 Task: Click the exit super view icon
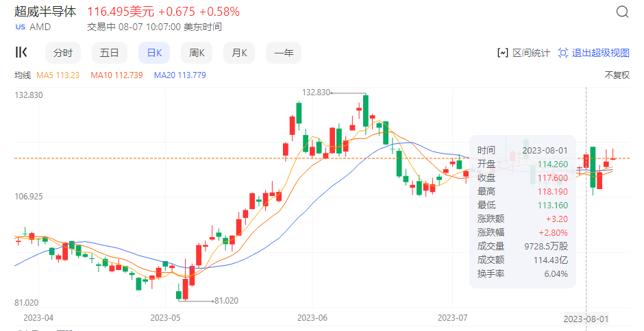[x=563, y=53]
